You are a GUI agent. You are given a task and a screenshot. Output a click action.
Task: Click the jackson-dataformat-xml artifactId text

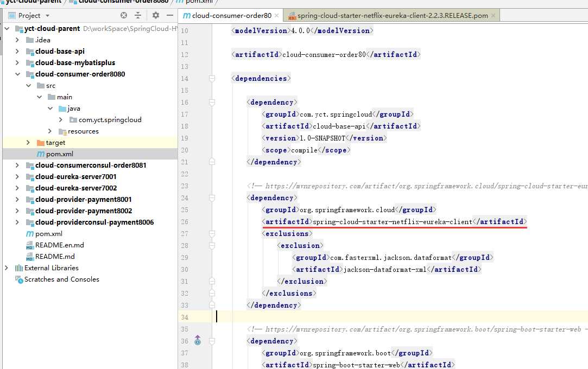[385, 269]
